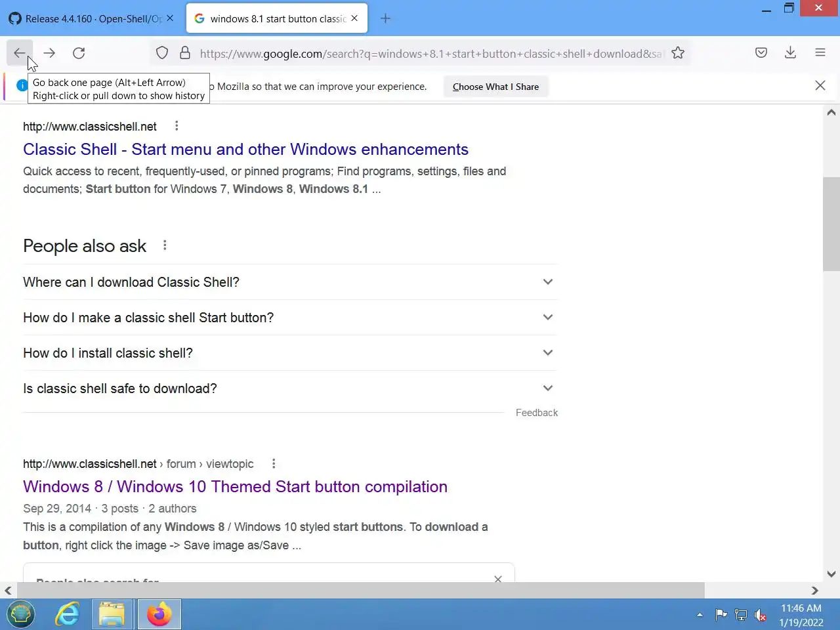The height and width of the screenshot is (630, 840).
Task: Open options for forum viewtopic result
Action: pyautogui.click(x=274, y=463)
